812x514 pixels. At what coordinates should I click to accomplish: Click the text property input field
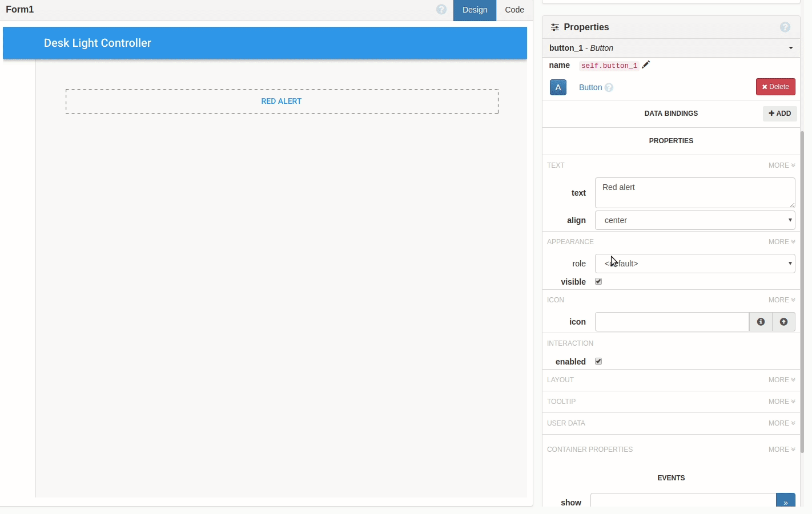tap(694, 193)
